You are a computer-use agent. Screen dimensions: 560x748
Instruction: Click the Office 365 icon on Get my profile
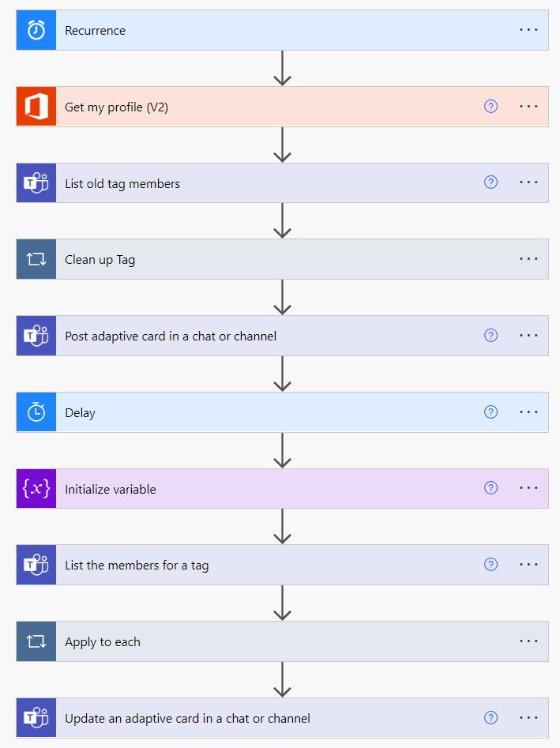tap(36, 106)
